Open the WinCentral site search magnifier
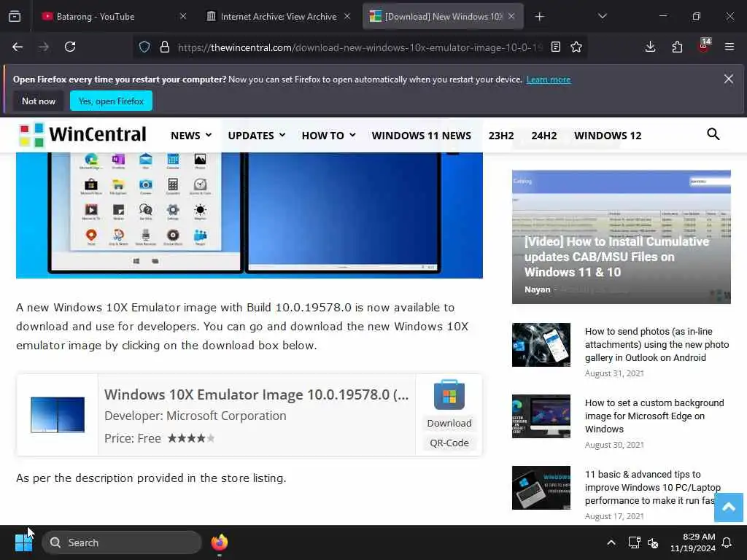 (x=713, y=134)
